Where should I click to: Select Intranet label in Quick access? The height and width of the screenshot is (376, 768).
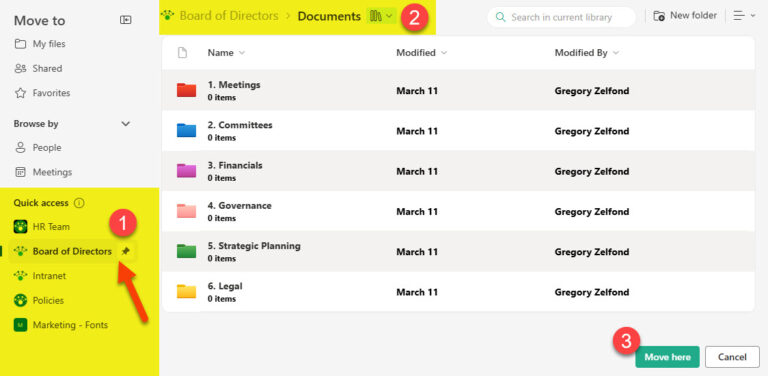pyautogui.click(x=49, y=276)
